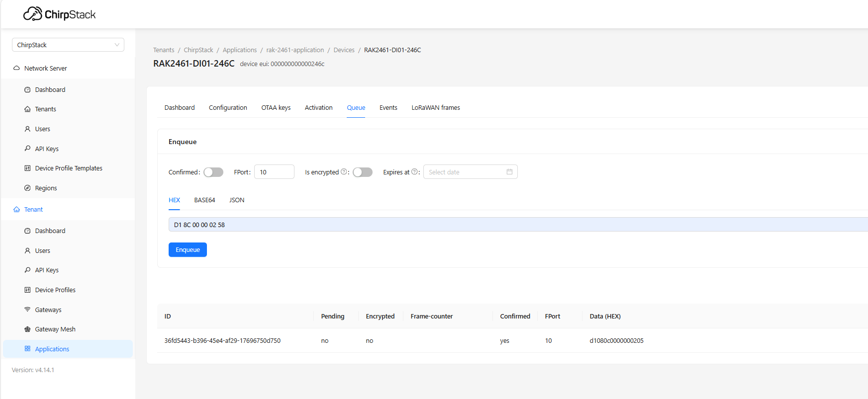868x399 pixels.
Task: Click the Tenant API Keys icon
Action: click(27, 270)
